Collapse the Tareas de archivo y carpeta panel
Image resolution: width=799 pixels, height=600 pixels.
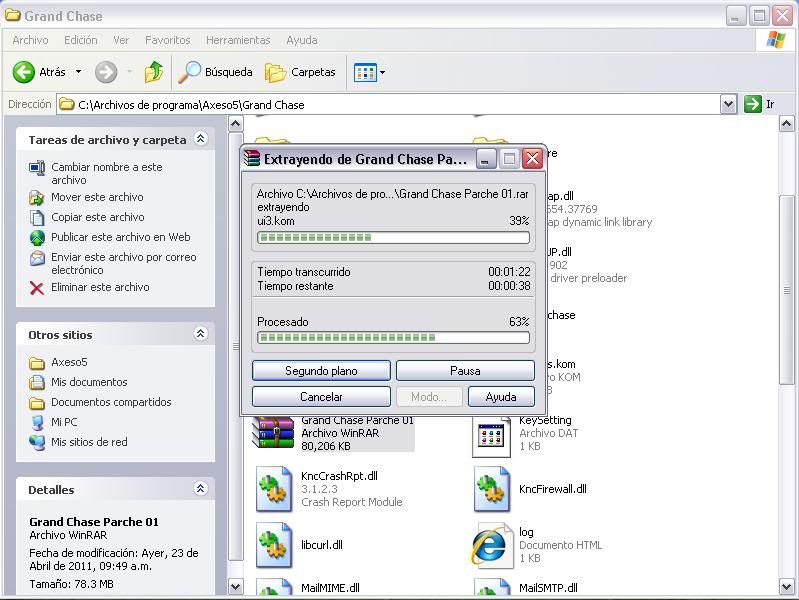click(200, 140)
